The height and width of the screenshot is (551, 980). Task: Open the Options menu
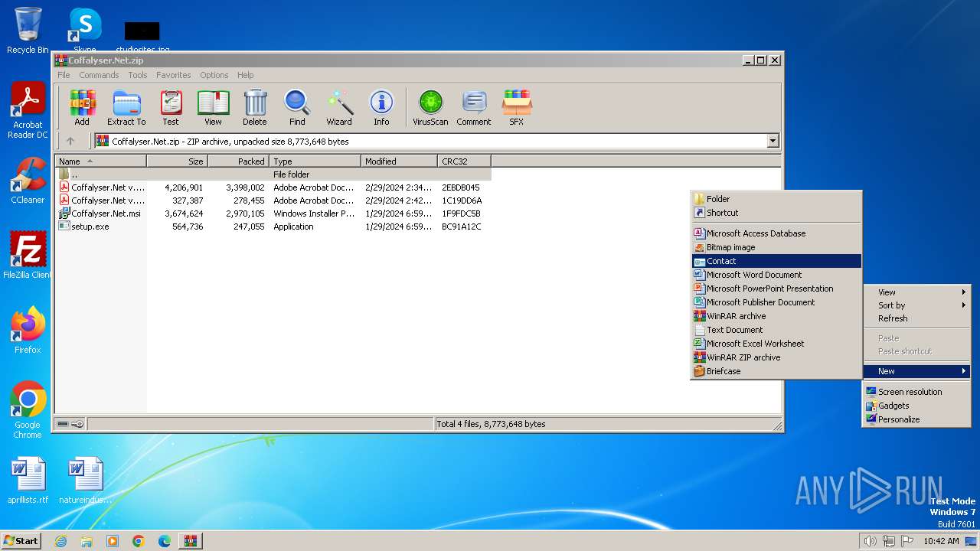214,75
